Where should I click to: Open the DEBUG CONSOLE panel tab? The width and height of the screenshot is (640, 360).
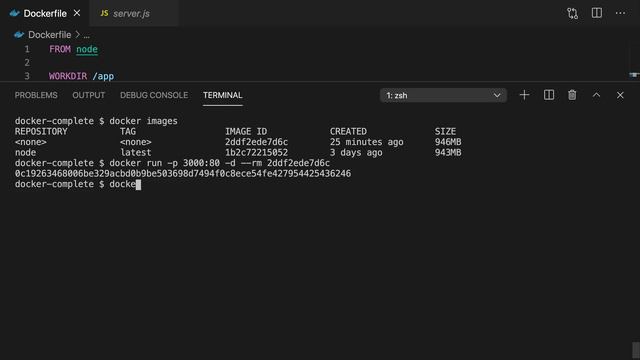tap(154, 95)
